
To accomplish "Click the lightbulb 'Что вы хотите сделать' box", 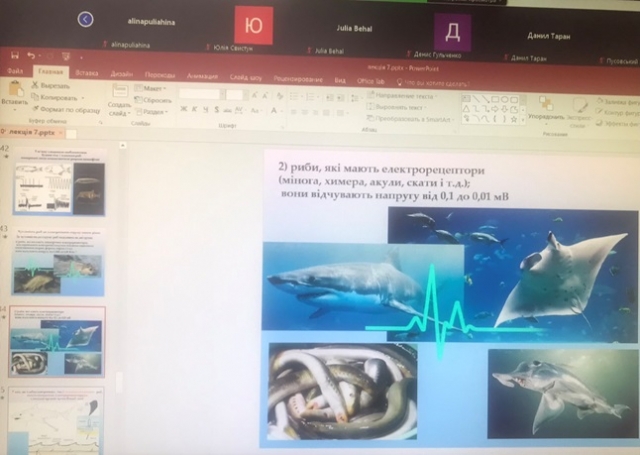I will (x=433, y=83).
